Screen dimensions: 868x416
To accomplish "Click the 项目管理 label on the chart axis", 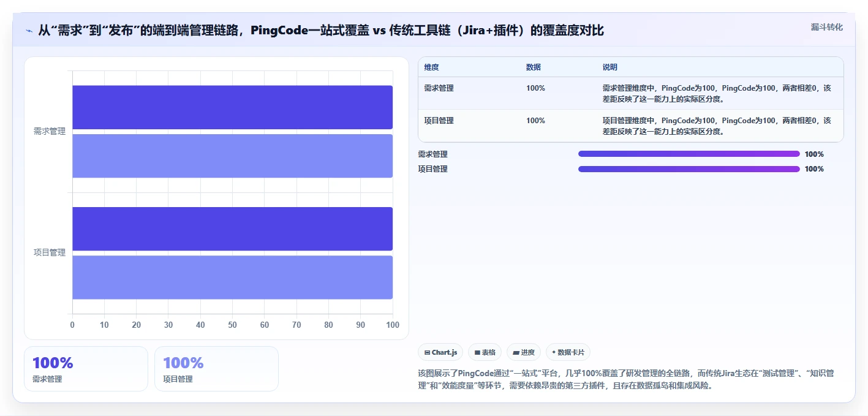I will pyautogui.click(x=50, y=252).
